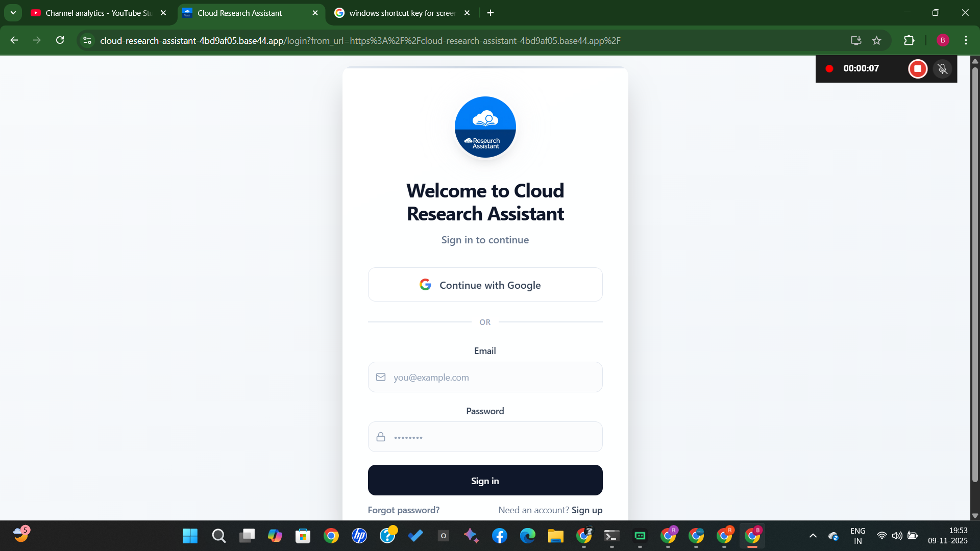
Task: Reload the current page
Action: click(60, 40)
